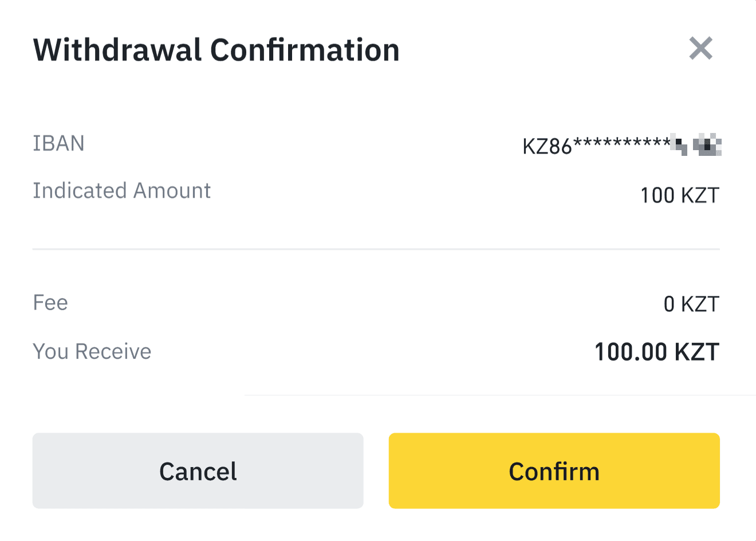Click the IBAN field label
Image resolution: width=756 pixels, height=541 pixels.
click(58, 143)
